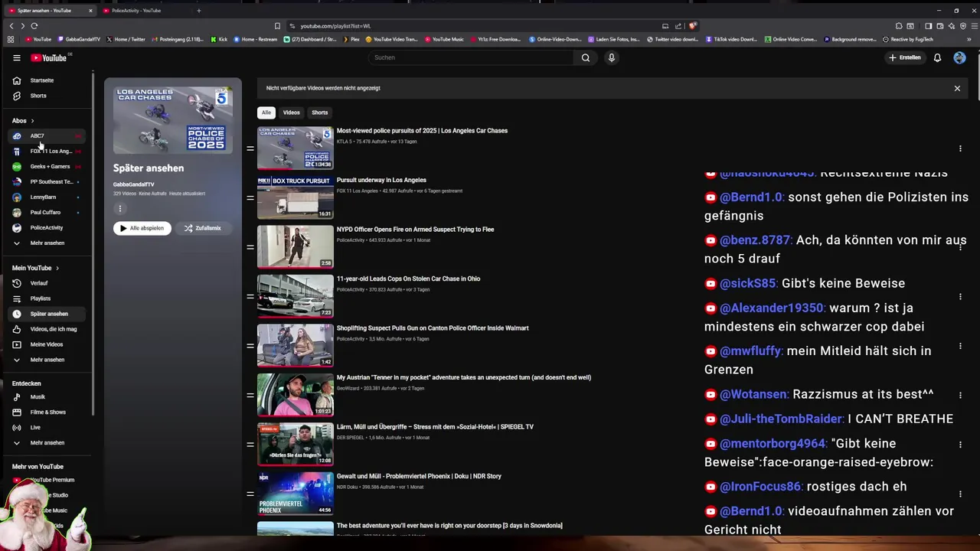This screenshot has height=551, width=980.
Task: Open the YouTube hamburger guide menu
Action: point(17,57)
